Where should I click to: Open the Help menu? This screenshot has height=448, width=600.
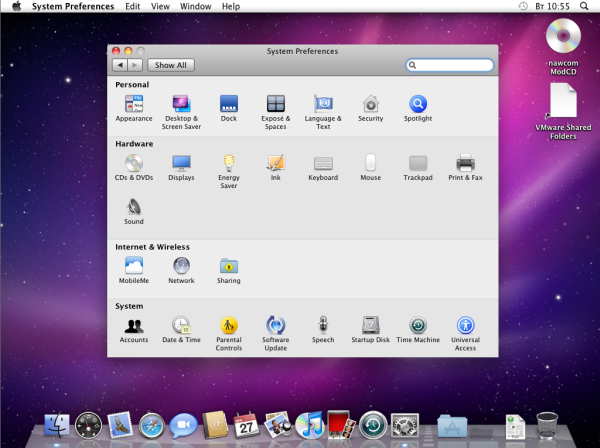pyautogui.click(x=231, y=6)
